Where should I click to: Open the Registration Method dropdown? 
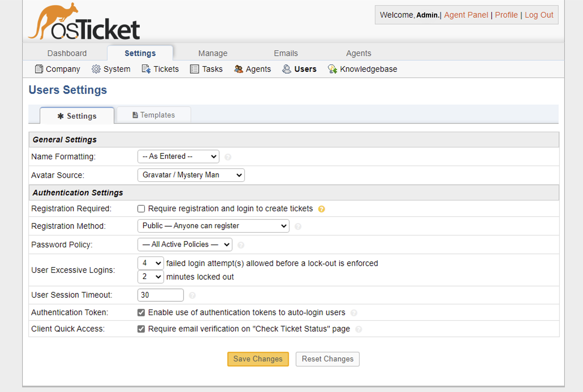213,226
